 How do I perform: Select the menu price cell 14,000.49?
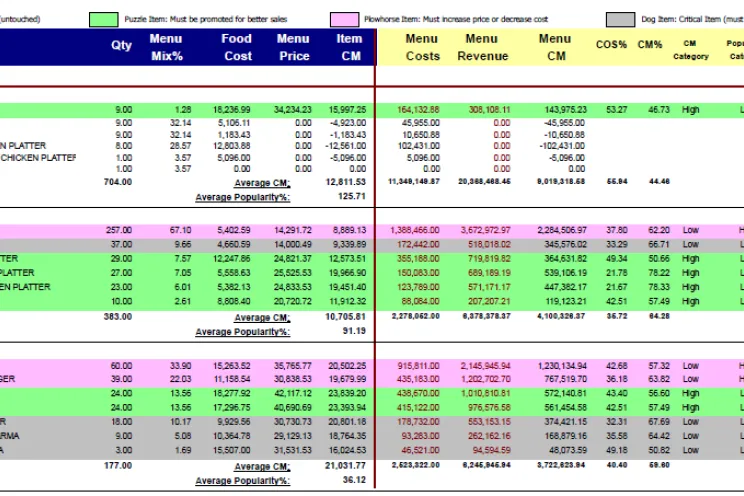click(293, 244)
